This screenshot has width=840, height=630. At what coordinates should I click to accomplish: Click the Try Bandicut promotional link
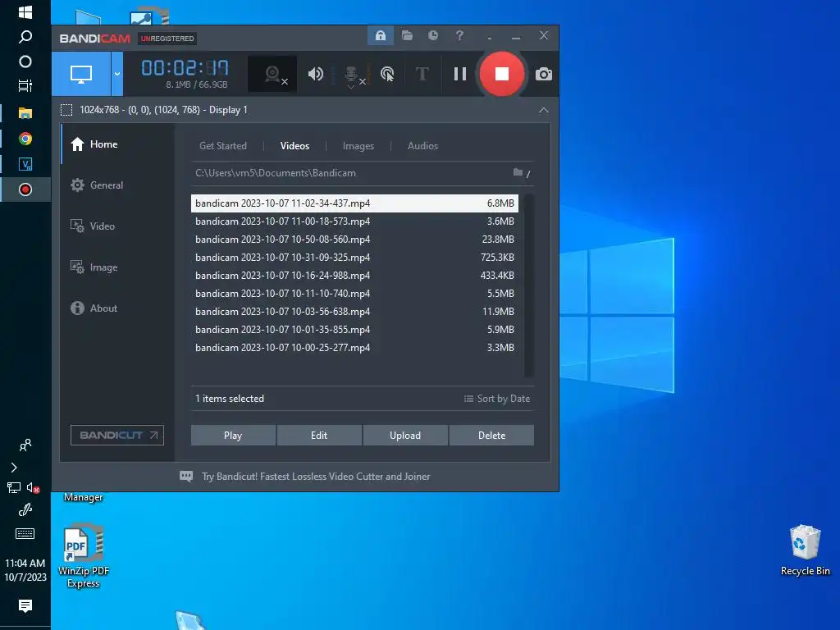(316, 477)
